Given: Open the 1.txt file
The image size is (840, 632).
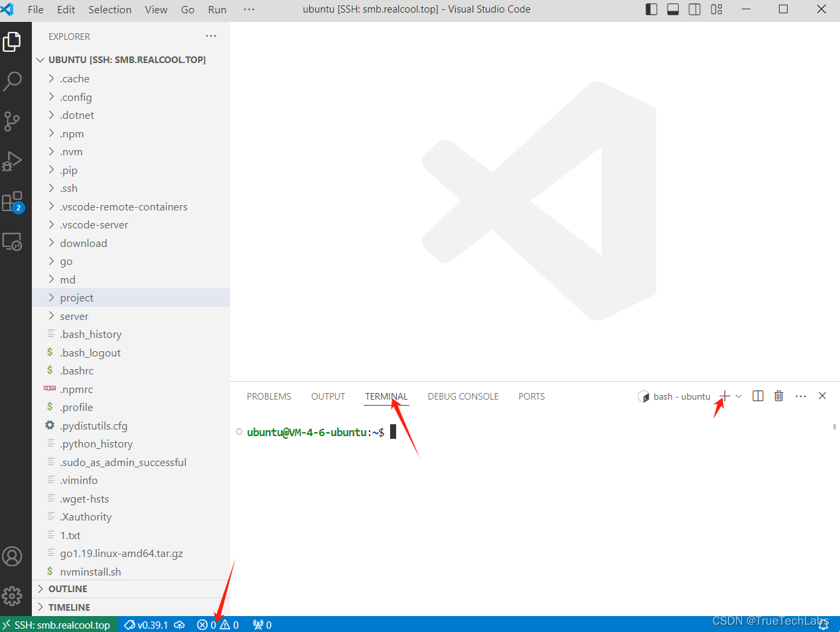Looking at the screenshot, I should (131, 535).
